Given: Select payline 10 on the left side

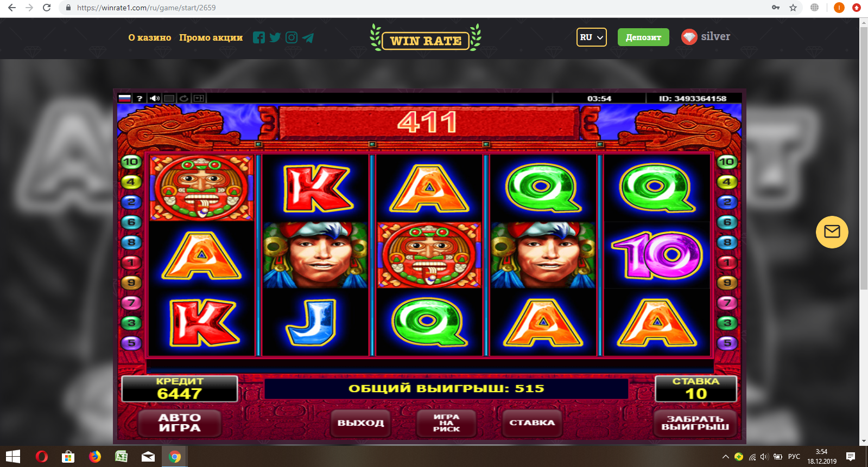Looking at the screenshot, I should 131,162.
